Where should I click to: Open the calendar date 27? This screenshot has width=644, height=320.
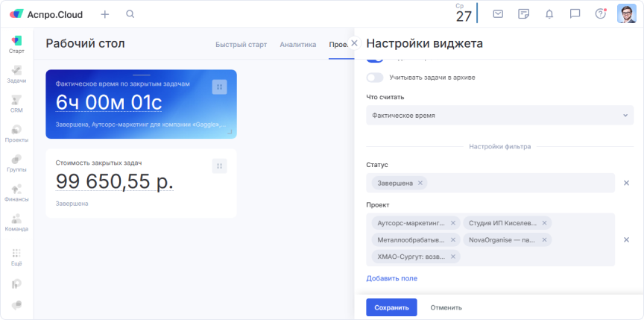tap(464, 13)
